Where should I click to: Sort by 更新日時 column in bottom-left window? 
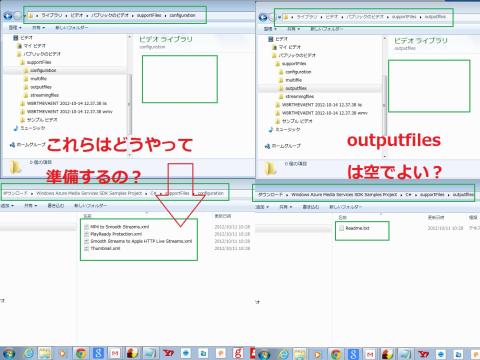(x=223, y=216)
